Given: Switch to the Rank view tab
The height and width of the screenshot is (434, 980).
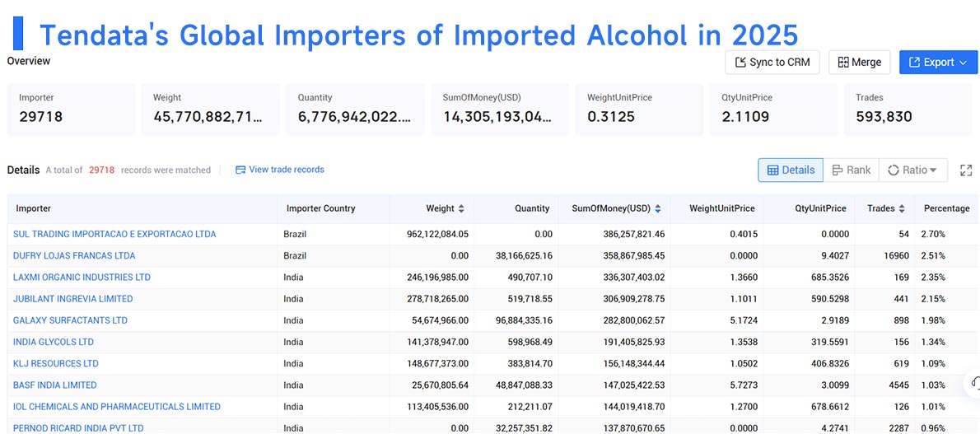Looking at the screenshot, I should click(852, 170).
